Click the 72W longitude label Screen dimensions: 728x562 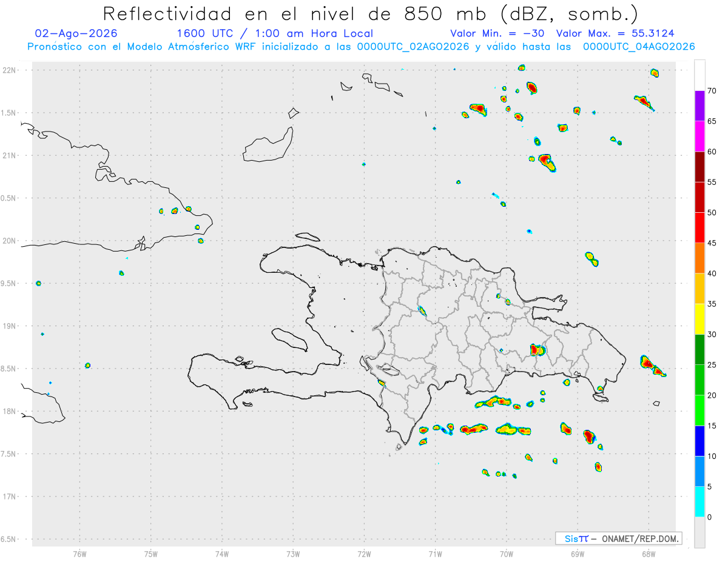365,553
